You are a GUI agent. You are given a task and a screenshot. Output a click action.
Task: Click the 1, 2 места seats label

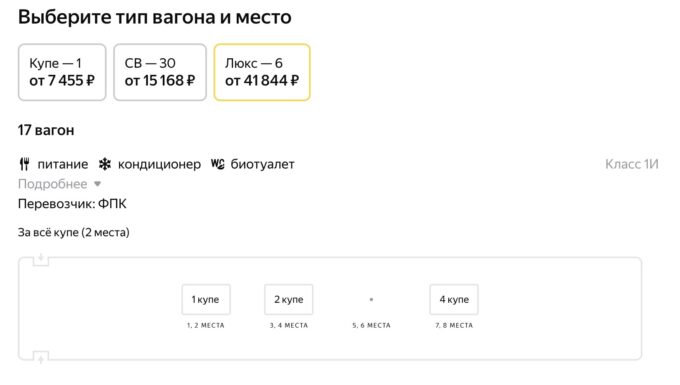(x=206, y=325)
